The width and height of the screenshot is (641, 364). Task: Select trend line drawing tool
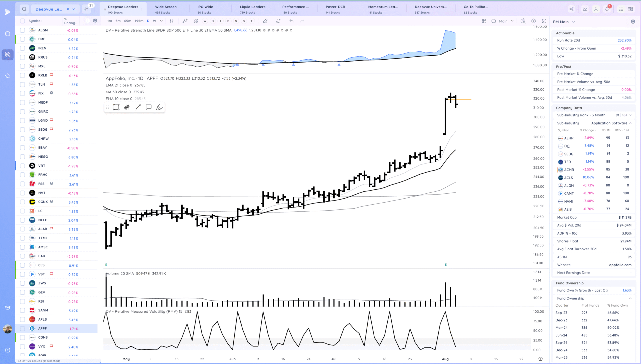pos(138,107)
